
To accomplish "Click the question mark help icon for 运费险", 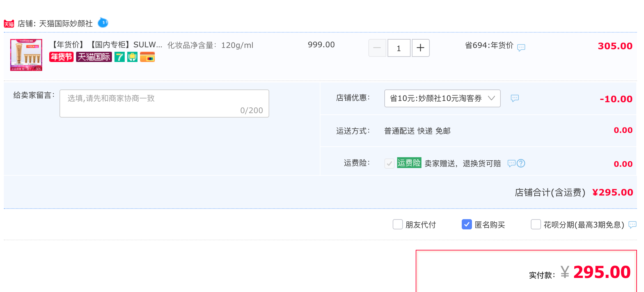I will point(521,163).
